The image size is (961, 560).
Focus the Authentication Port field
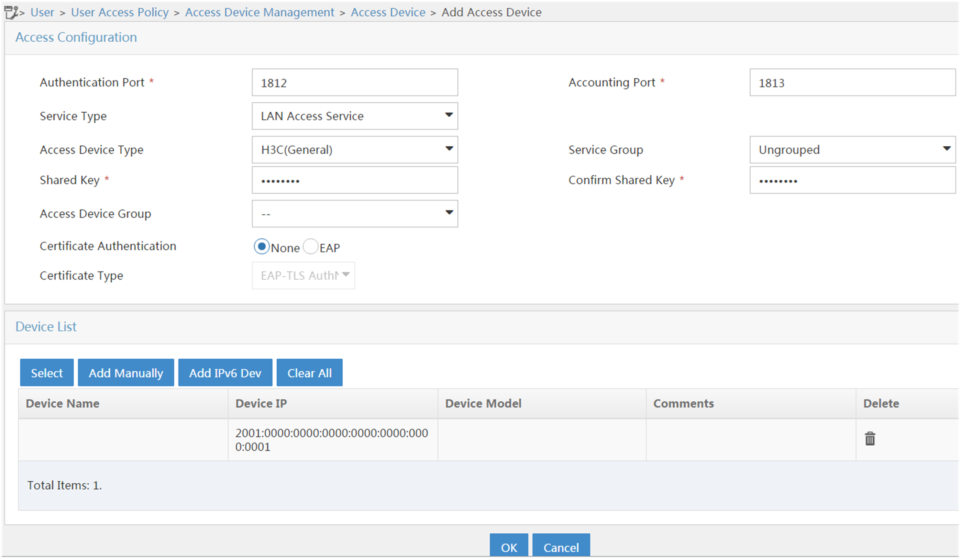[x=355, y=82]
